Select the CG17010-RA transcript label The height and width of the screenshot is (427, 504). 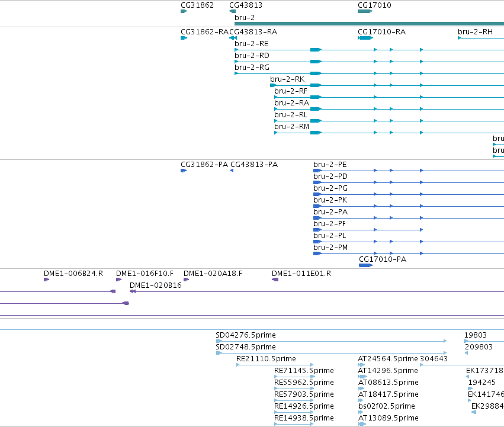tap(382, 32)
